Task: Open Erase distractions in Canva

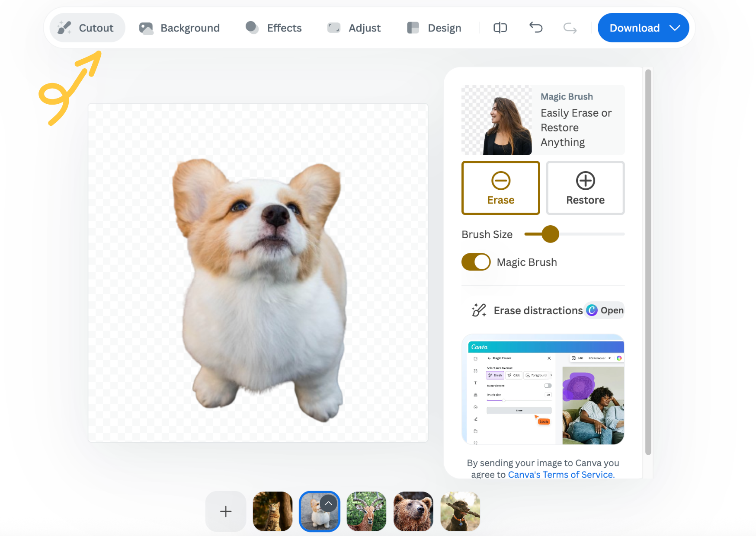Action: pos(605,310)
